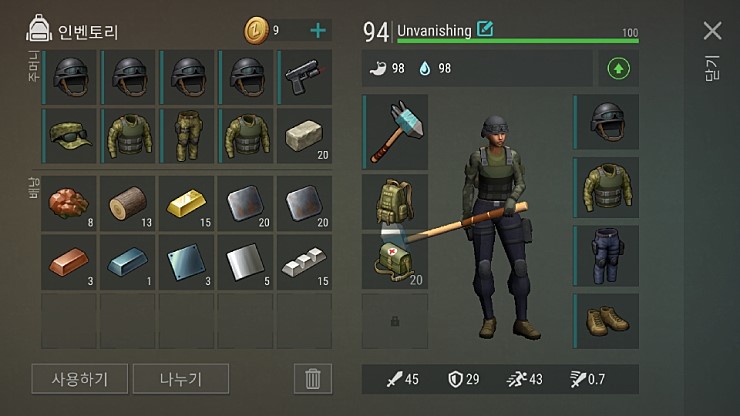The width and height of the screenshot is (740, 416).
Task: Pick the gold bar stack of 15
Action: tap(186, 204)
